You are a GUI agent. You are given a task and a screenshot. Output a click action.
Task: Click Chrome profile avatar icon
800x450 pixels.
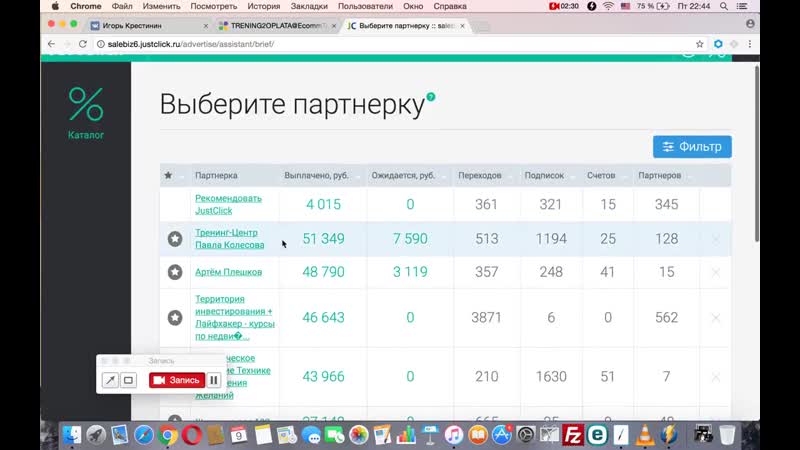tap(750, 23)
